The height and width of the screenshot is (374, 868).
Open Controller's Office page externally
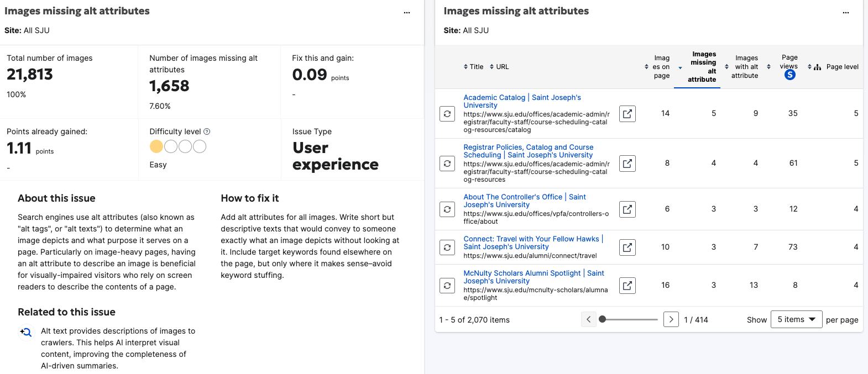(628, 209)
